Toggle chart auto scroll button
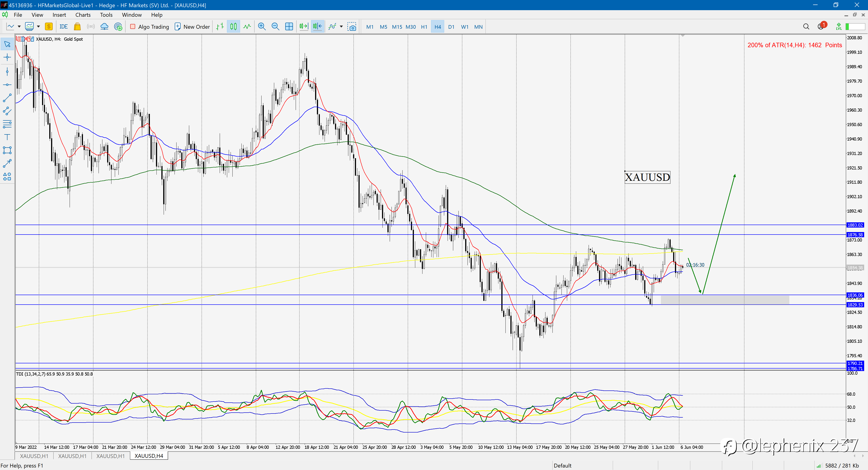Screen dimensions: 868x470 click(304, 27)
